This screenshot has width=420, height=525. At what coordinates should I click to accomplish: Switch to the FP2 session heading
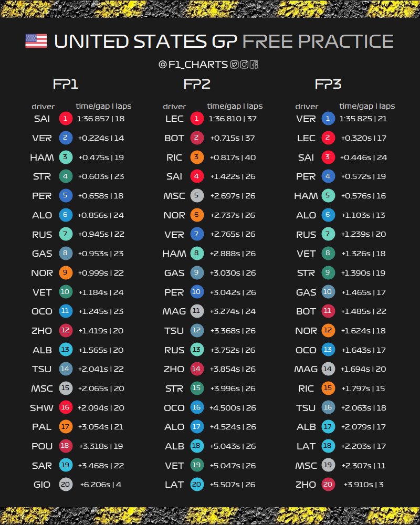point(197,85)
